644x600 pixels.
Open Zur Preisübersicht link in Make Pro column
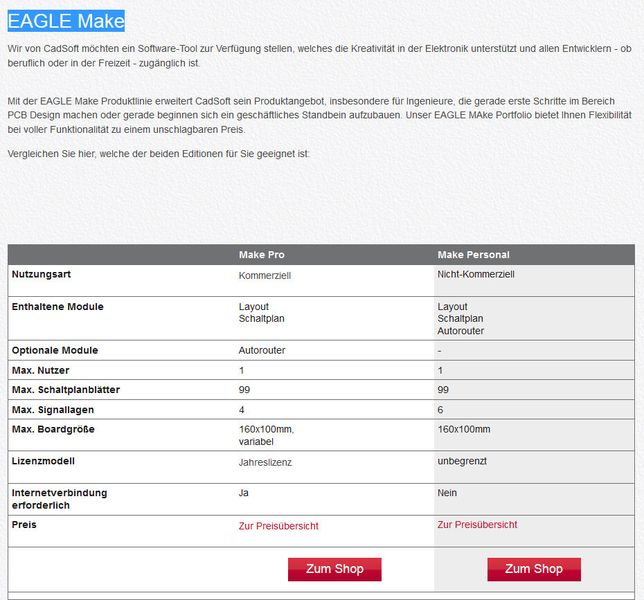[x=278, y=526]
